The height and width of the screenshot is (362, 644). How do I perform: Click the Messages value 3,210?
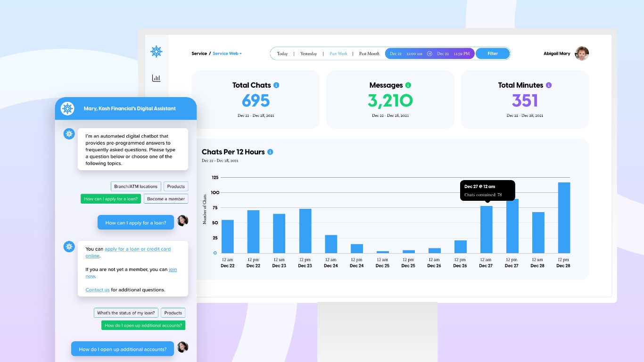tap(390, 100)
